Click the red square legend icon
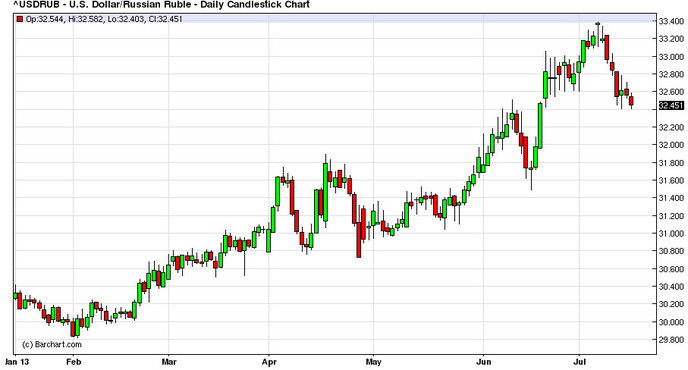Screen dimensions: 688x370 20,19
